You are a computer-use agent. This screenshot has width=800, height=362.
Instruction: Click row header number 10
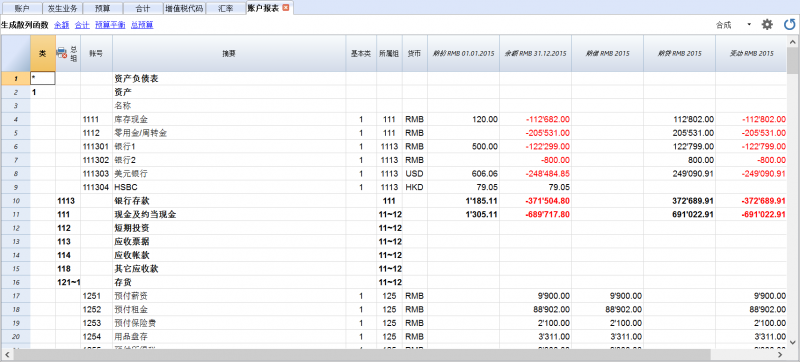[x=15, y=201]
